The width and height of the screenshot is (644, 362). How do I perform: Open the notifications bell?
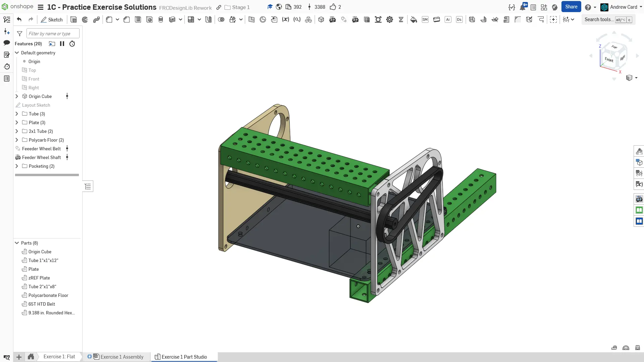(x=522, y=7)
